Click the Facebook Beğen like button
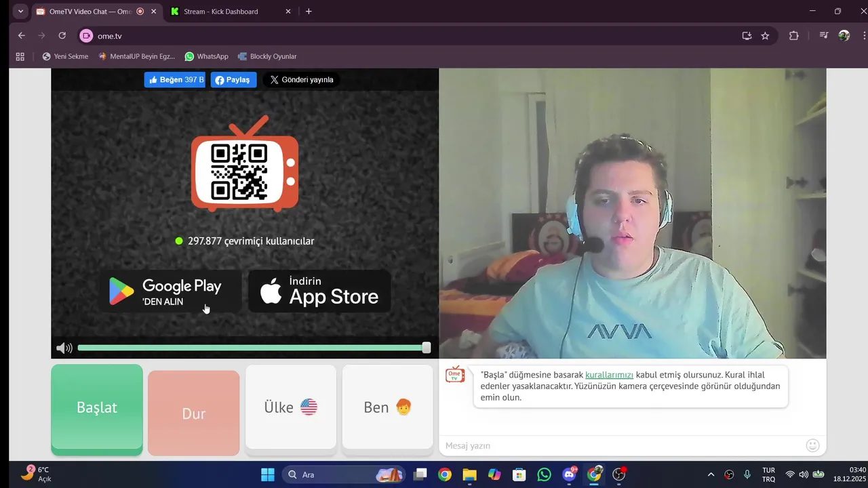Viewport: 868px width, 488px height. coord(175,79)
